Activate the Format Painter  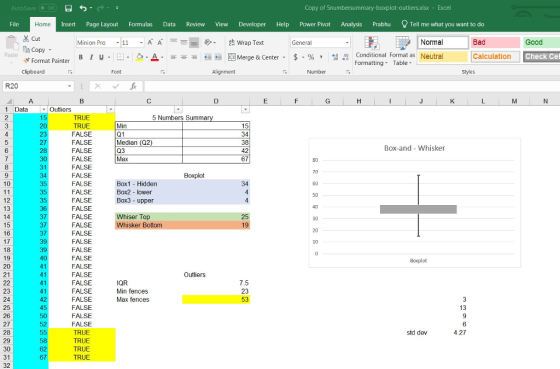[46, 61]
